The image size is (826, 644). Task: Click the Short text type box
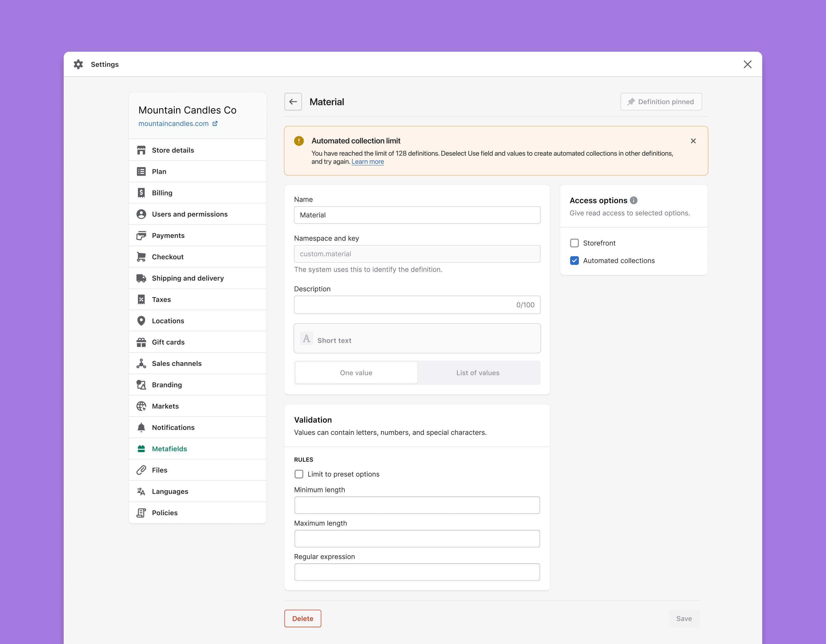[x=417, y=338]
